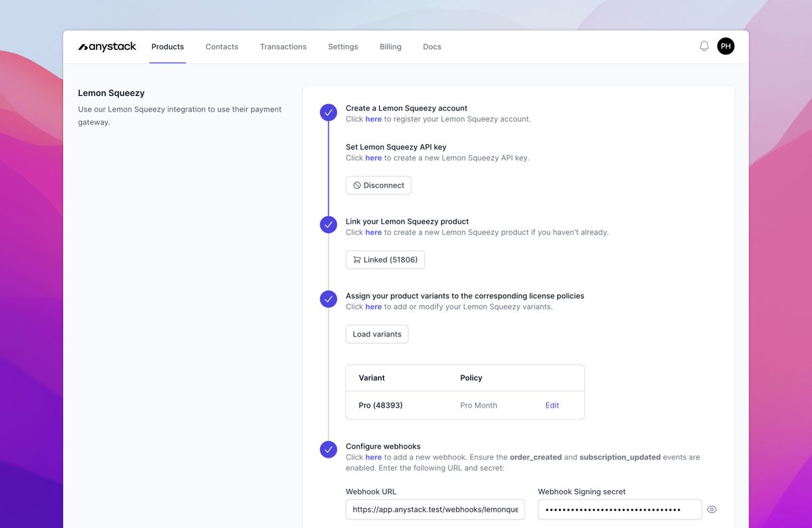Image resolution: width=812 pixels, height=528 pixels.
Task: Click 'here' to add a new webhook
Action: coord(374,457)
